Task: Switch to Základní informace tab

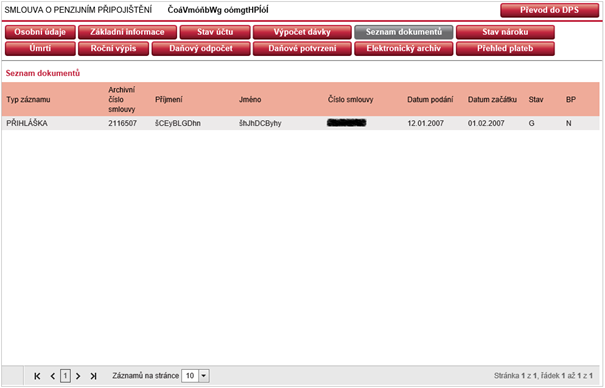Action: [x=127, y=32]
